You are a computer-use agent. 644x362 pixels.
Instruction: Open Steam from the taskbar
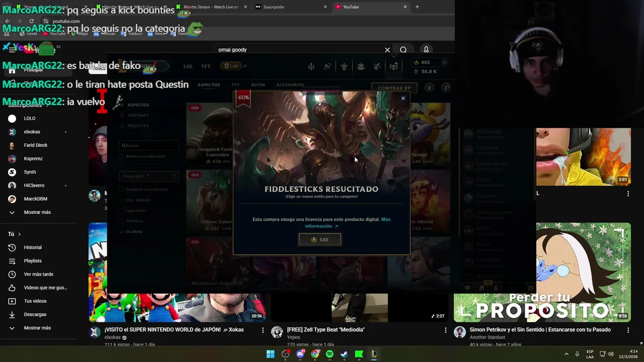344,354
